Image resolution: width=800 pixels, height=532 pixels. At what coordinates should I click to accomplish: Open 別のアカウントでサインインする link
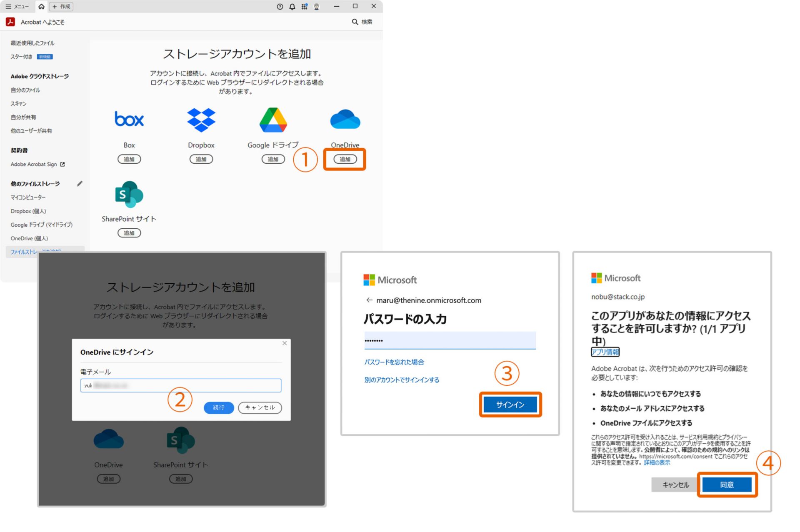(402, 380)
